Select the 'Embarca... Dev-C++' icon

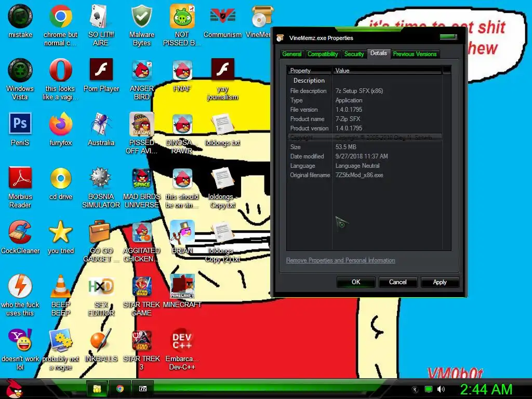click(182, 350)
